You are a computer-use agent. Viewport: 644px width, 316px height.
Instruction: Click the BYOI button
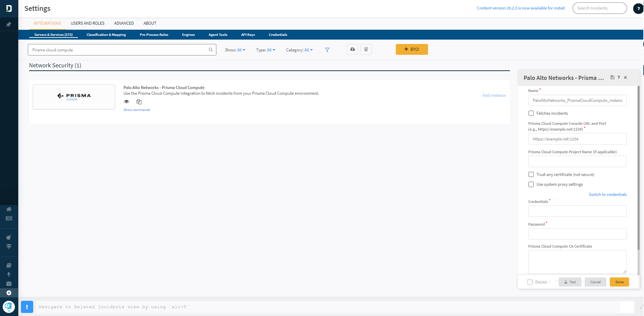pos(412,49)
